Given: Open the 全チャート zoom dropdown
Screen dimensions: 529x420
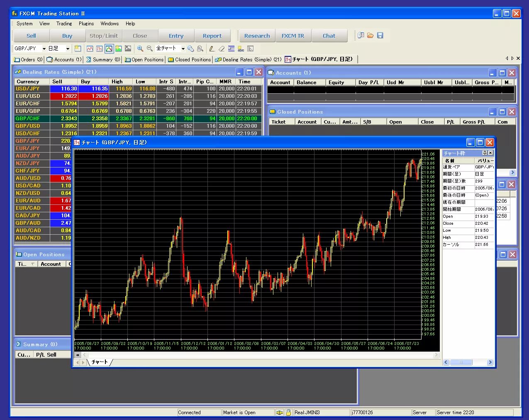Looking at the screenshot, I should 183,49.
